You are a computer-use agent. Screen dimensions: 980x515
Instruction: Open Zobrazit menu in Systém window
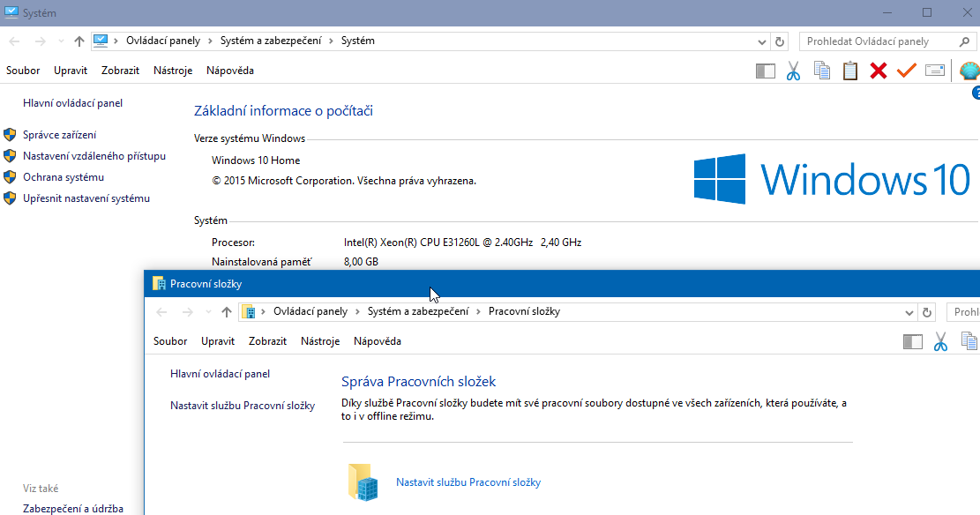click(120, 71)
